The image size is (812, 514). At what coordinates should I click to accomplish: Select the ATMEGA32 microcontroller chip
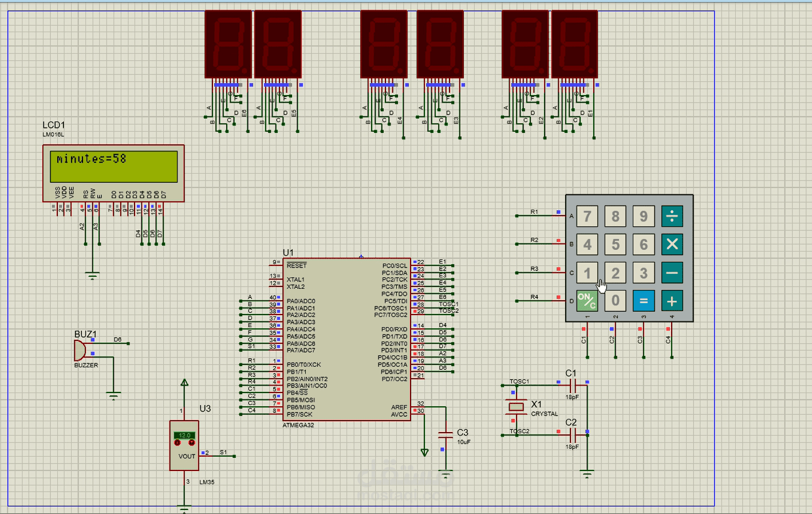(x=347, y=339)
